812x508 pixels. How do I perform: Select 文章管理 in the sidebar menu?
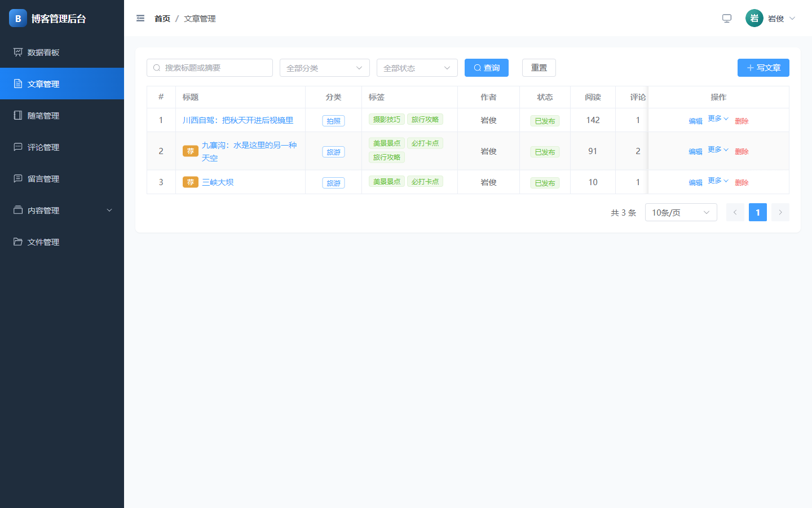(62, 84)
